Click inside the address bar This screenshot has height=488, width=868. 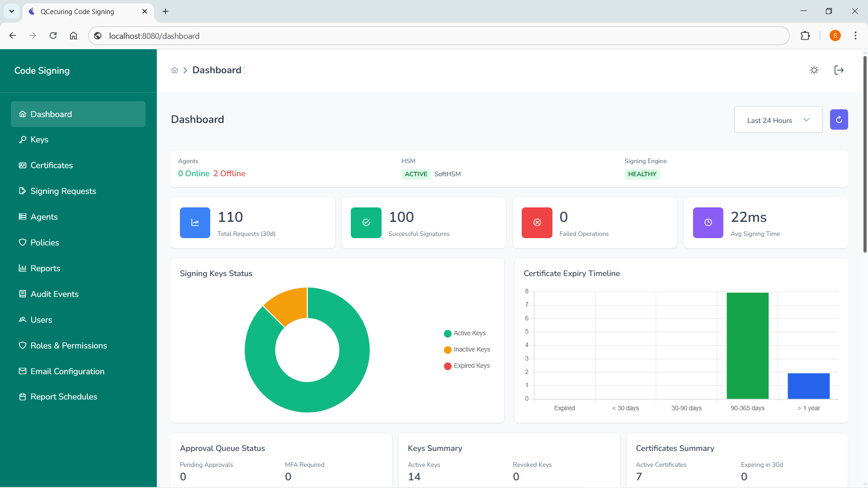tap(316, 36)
